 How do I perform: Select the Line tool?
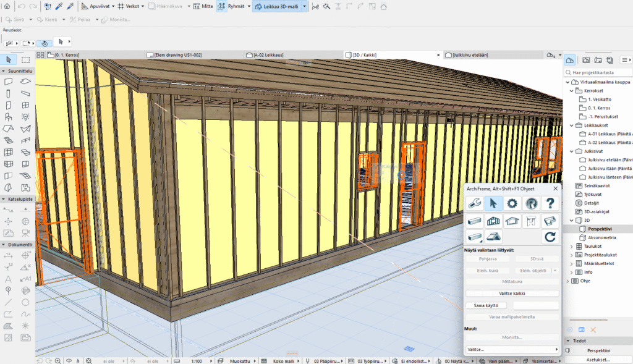coord(8,302)
